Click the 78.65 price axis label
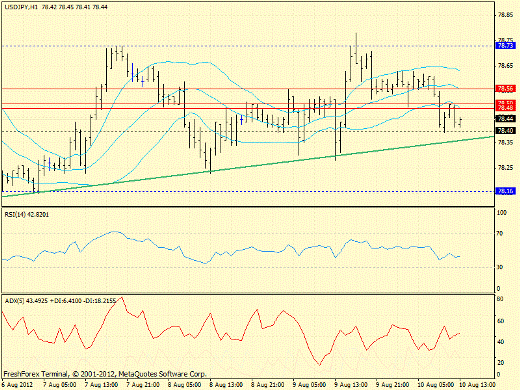The width and height of the screenshot is (520, 390). click(x=505, y=66)
